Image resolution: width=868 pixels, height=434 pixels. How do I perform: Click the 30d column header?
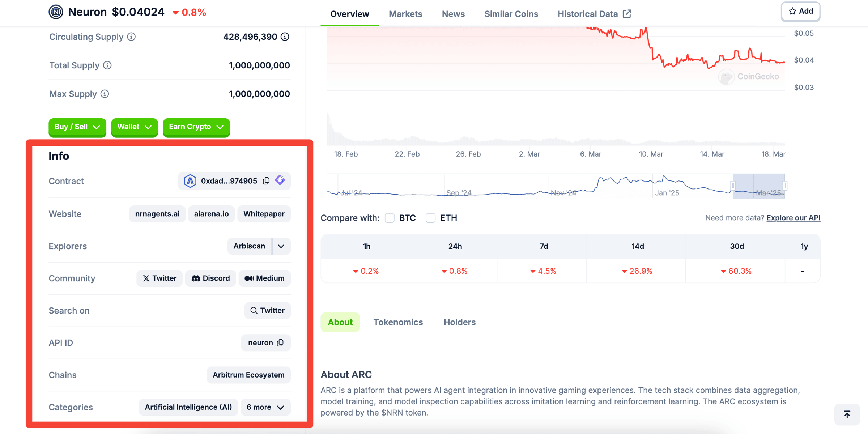click(736, 247)
